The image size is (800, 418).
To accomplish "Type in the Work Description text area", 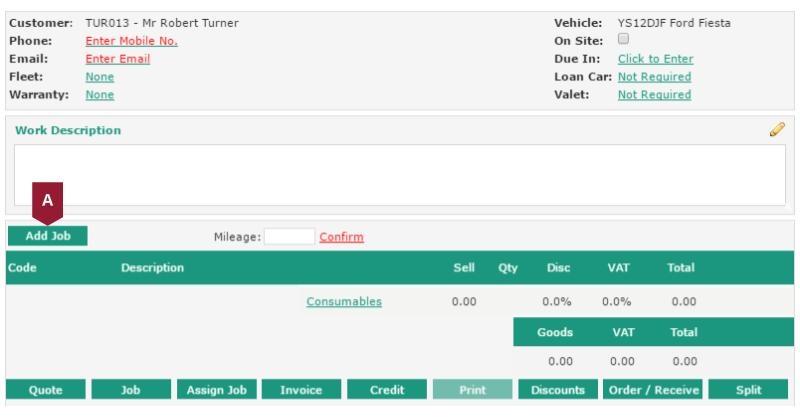I will click(x=399, y=175).
